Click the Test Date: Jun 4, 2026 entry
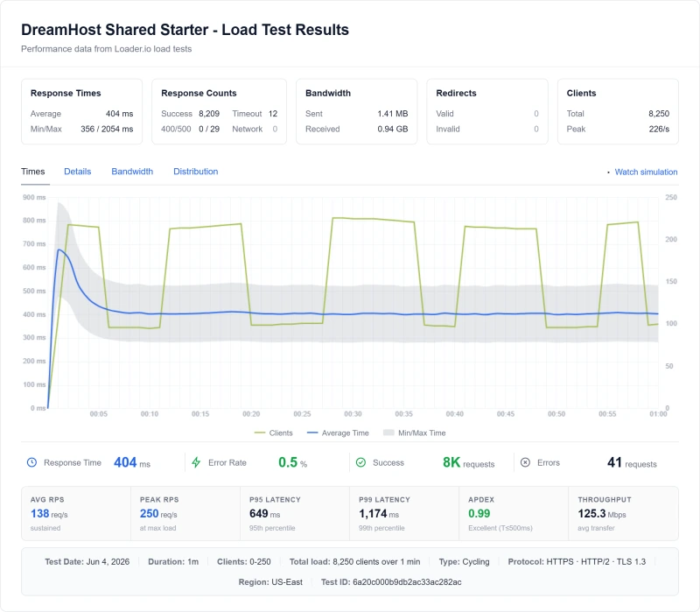Screen dimensions: 700x612 pos(87,561)
